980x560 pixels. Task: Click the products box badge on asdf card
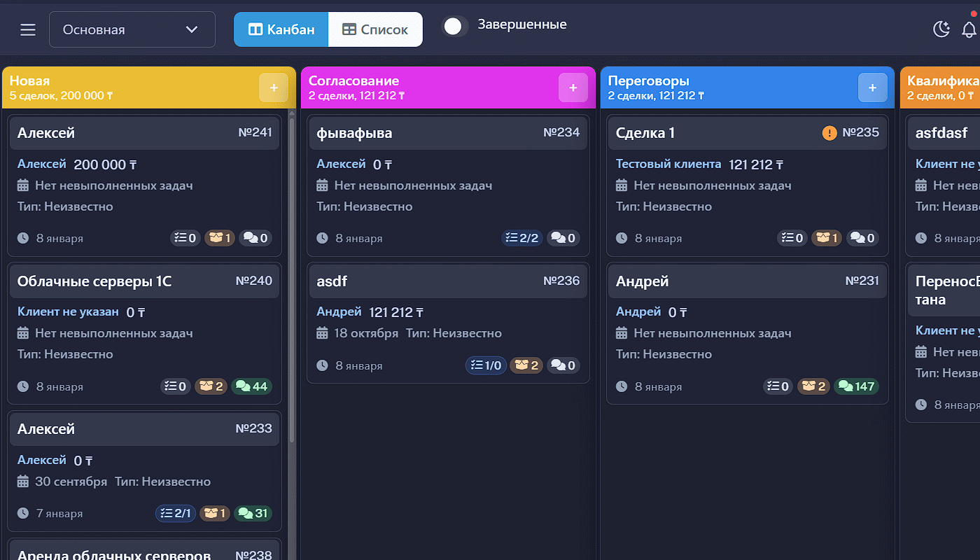(x=526, y=365)
